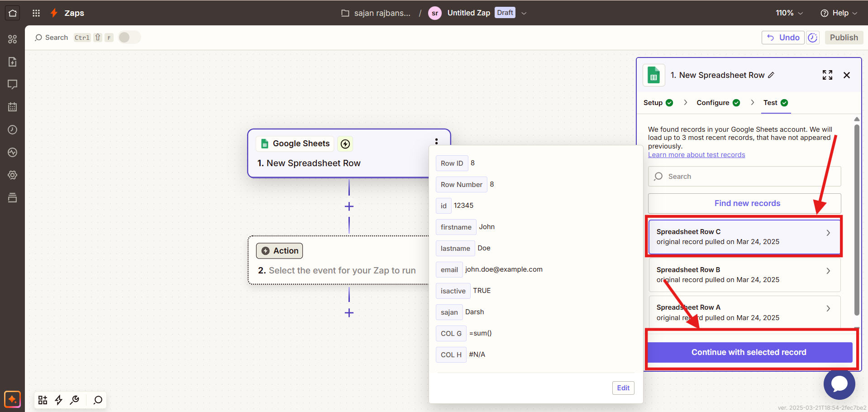This screenshot has width=868, height=412.
Task: Close the step editor panel
Action: pyautogui.click(x=847, y=75)
